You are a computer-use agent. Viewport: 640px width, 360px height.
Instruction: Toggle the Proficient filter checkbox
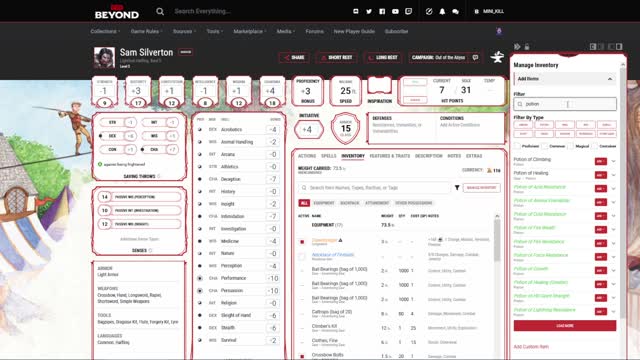(x=517, y=146)
